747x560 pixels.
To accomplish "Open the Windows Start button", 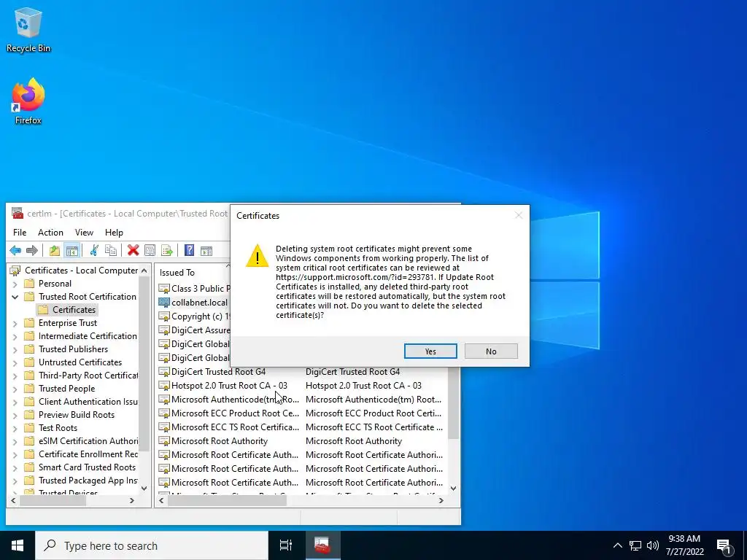I will [x=18, y=545].
